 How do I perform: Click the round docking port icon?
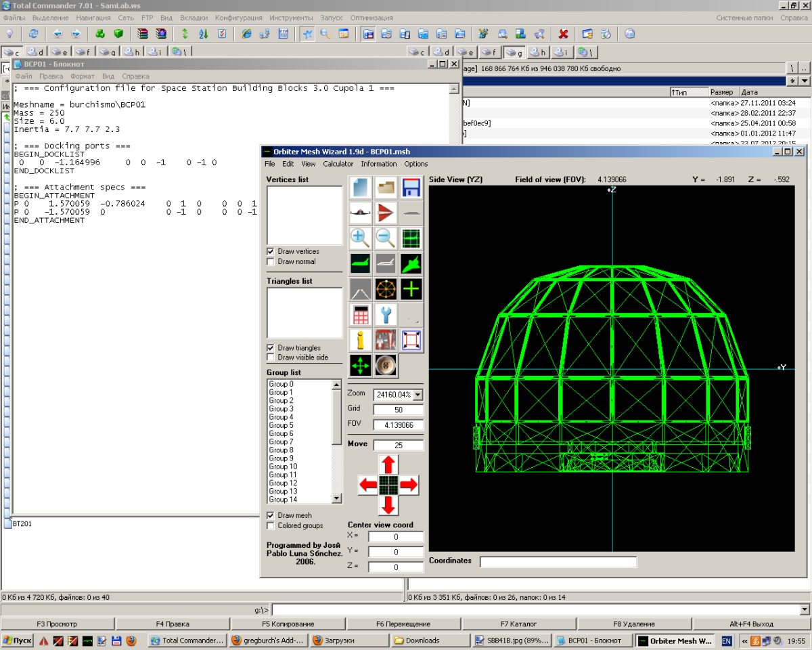386,366
